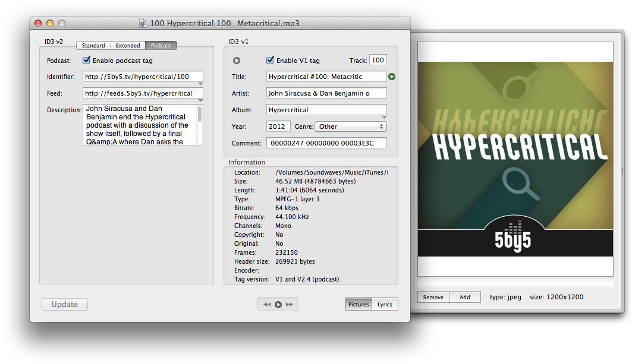Remove the picture in the artwork drawer
Viewport: 632px width, 364px height.
433,297
